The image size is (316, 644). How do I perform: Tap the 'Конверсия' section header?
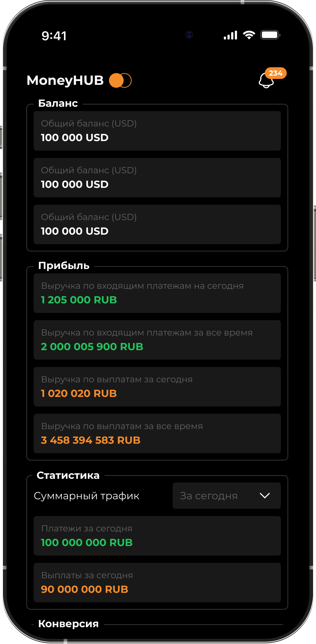click(68, 624)
